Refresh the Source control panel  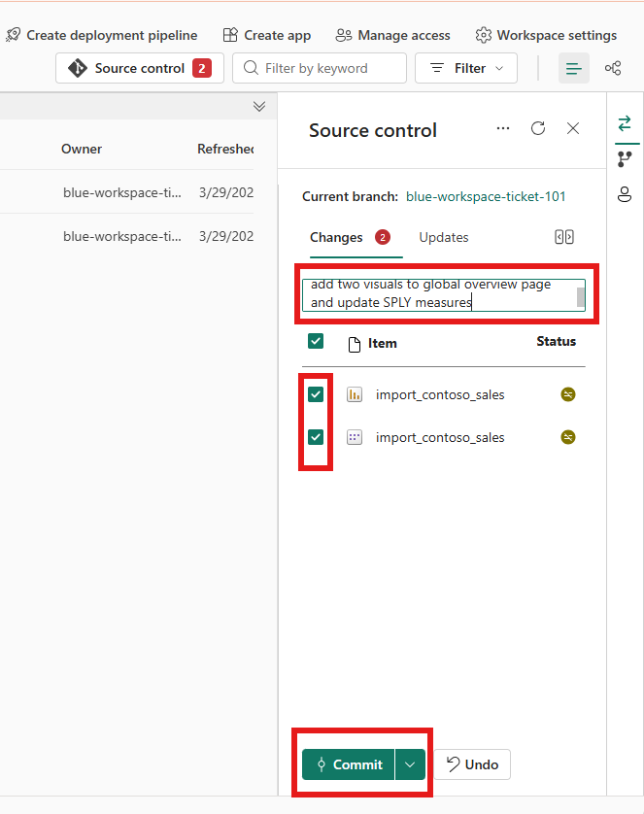point(538,128)
